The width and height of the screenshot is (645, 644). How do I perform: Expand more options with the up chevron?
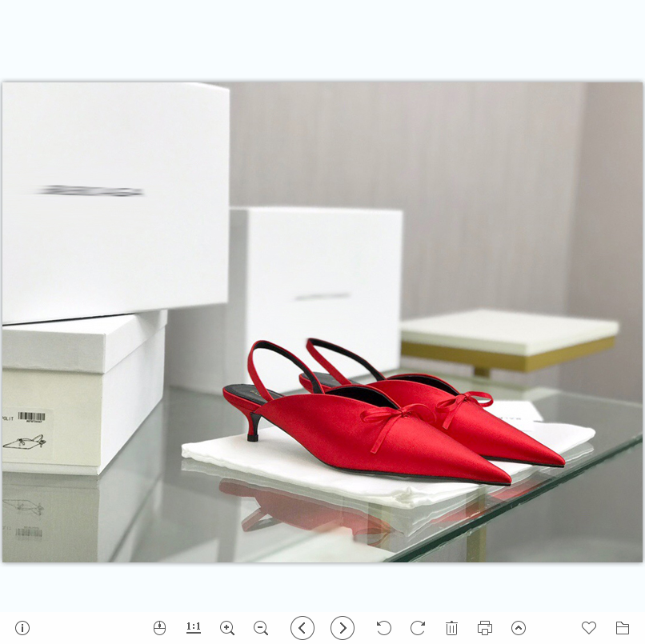coord(519,628)
